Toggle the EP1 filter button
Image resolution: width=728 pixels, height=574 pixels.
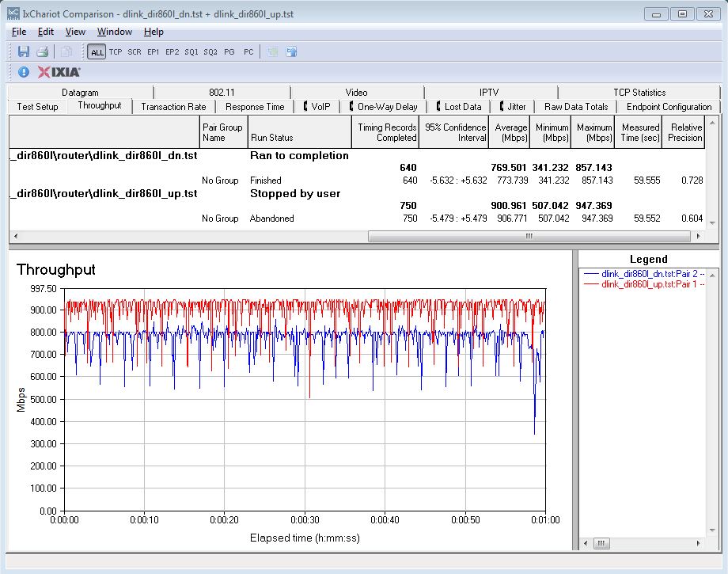tap(154, 52)
